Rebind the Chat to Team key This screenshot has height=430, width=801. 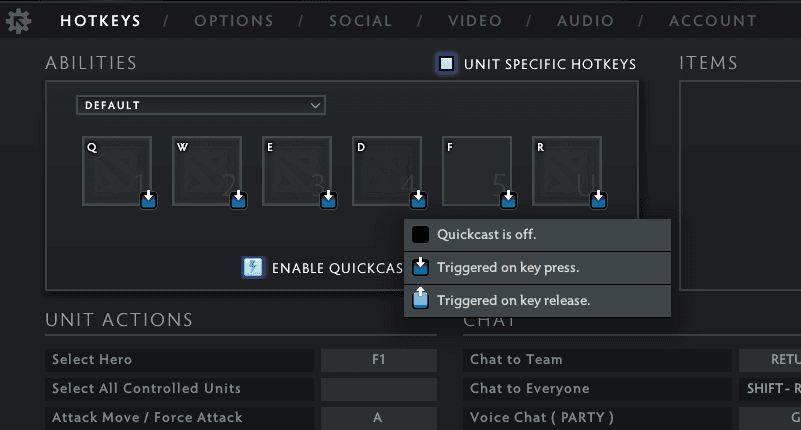point(770,360)
